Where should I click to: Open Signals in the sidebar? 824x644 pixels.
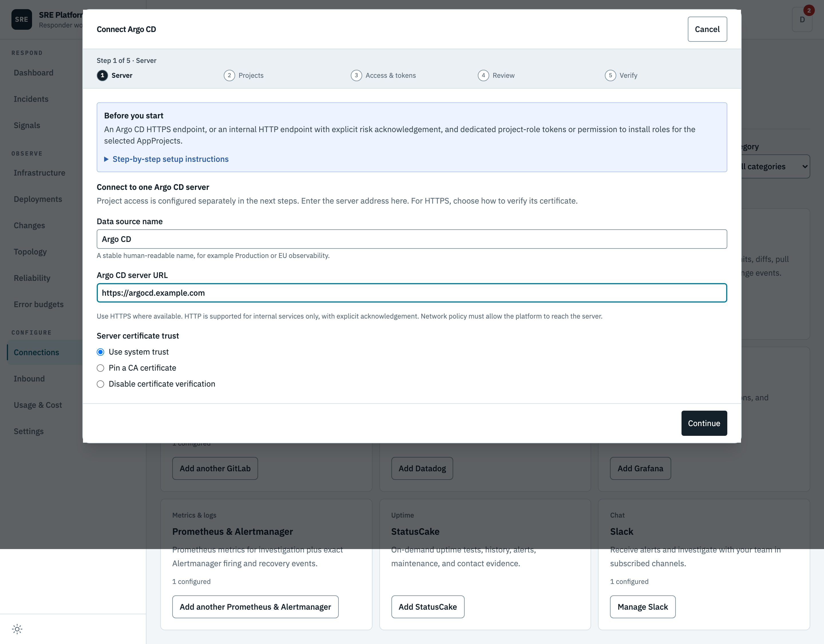coord(27,126)
